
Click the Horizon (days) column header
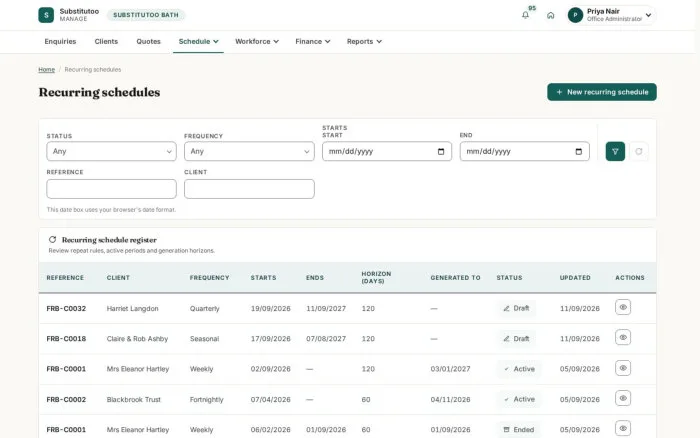tap(376, 277)
